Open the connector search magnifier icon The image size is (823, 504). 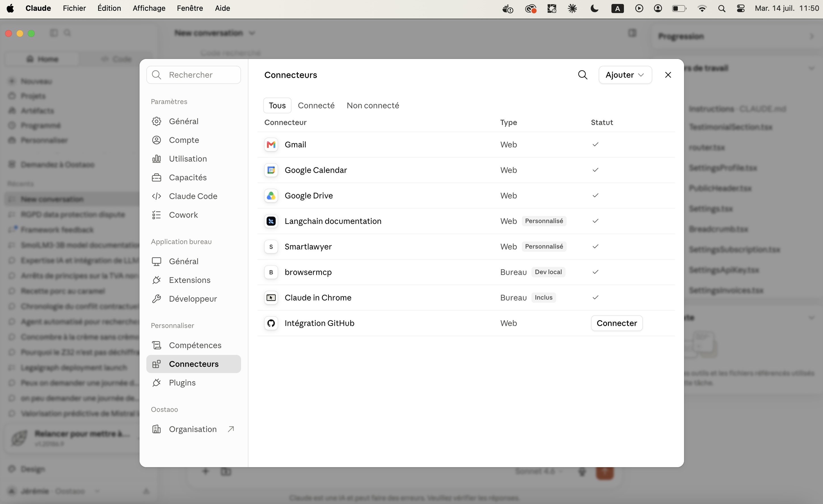pos(583,75)
